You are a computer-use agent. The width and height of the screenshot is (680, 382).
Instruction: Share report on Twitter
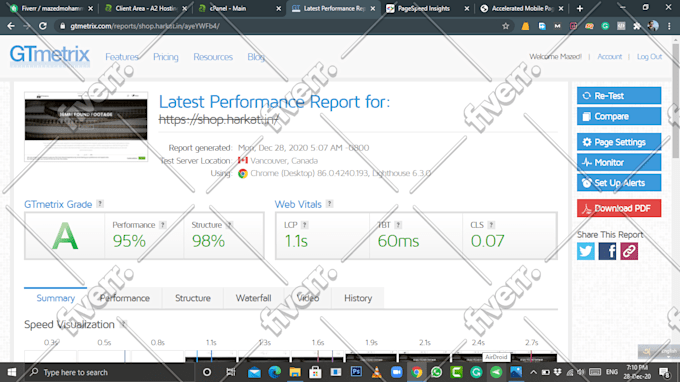click(585, 251)
